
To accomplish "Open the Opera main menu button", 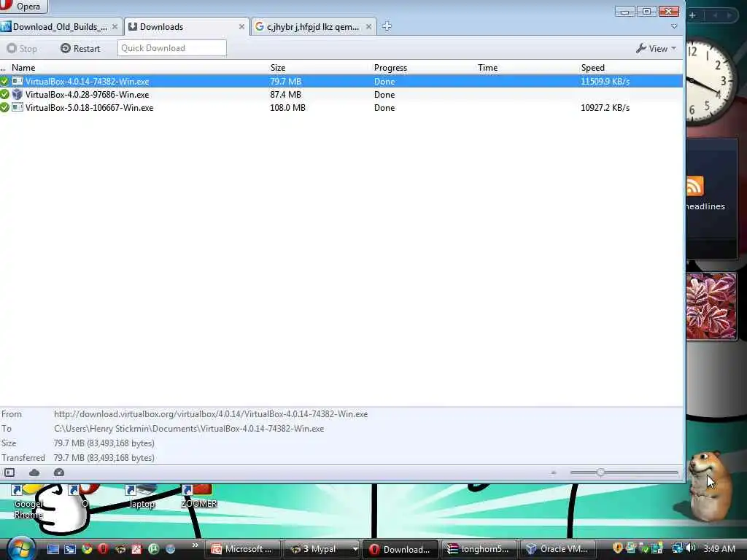I will (x=23, y=6).
